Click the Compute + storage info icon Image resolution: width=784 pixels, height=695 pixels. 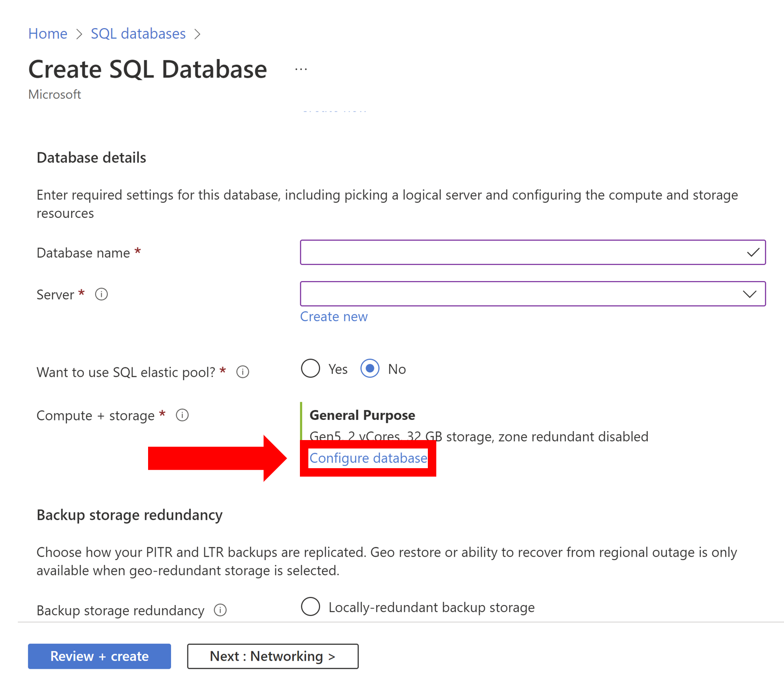(182, 415)
